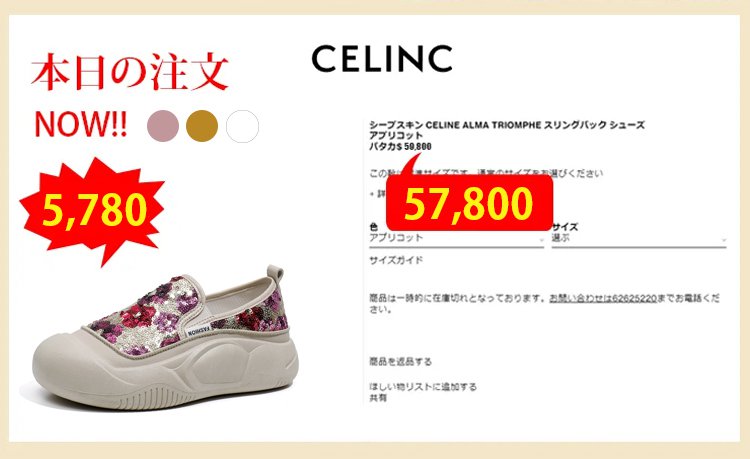The width and height of the screenshot is (750, 459).
Task: Click the バタカ$ 59,800 price text
Action: pyautogui.click(x=400, y=146)
